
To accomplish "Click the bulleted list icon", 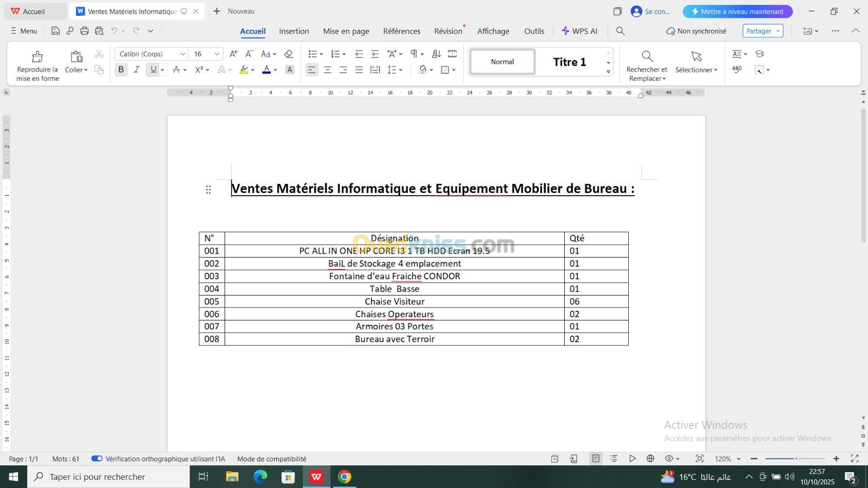I will tap(312, 54).
